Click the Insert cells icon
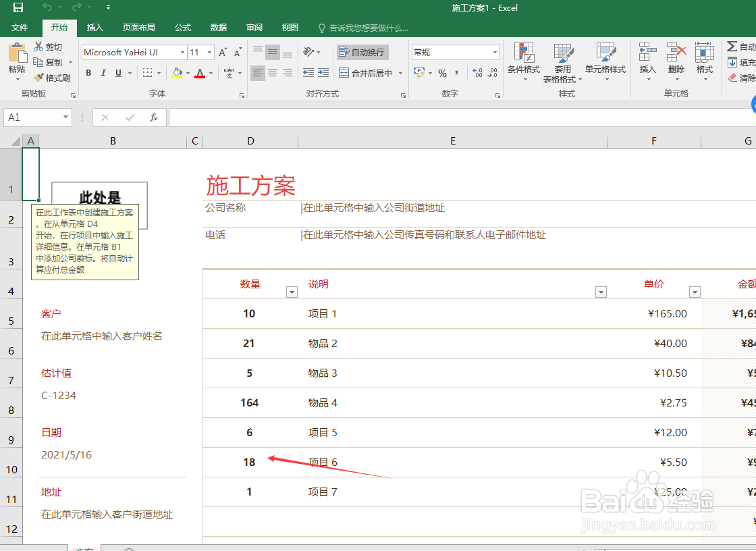This screenshot has width=756, height=551. [647, 53]
